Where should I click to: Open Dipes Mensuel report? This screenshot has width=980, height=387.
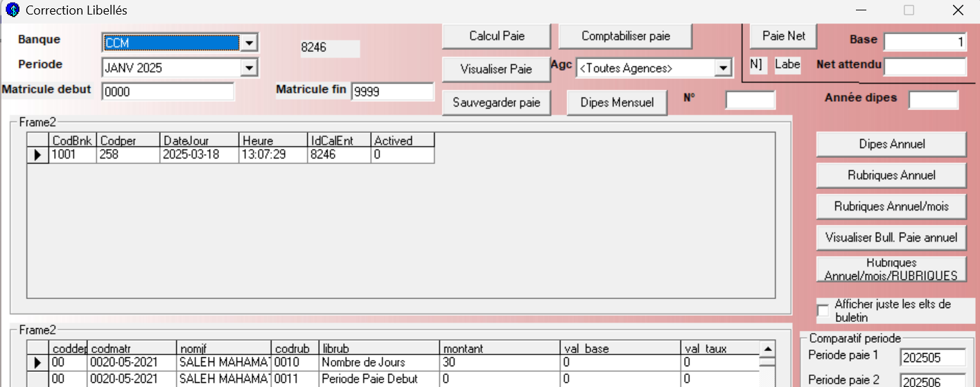pos(617,102)
